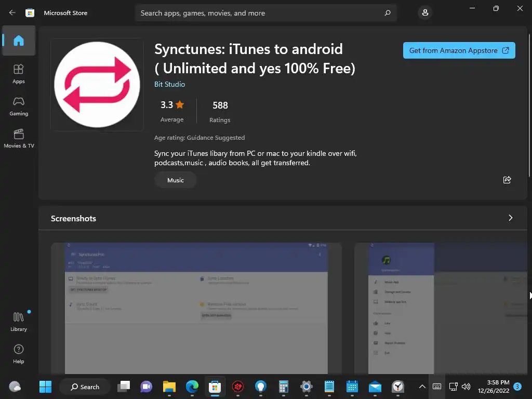Open clock showing 3:58 PM 12/26/2022
Viewport: 532px width, 399px height.
pyautogui.click(x=494, y=387)
